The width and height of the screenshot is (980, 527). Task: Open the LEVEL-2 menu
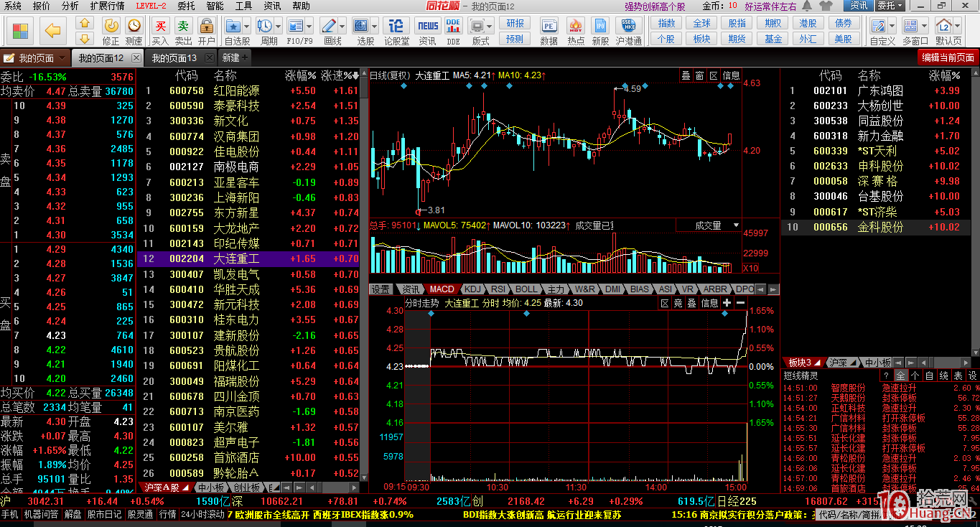151,6
